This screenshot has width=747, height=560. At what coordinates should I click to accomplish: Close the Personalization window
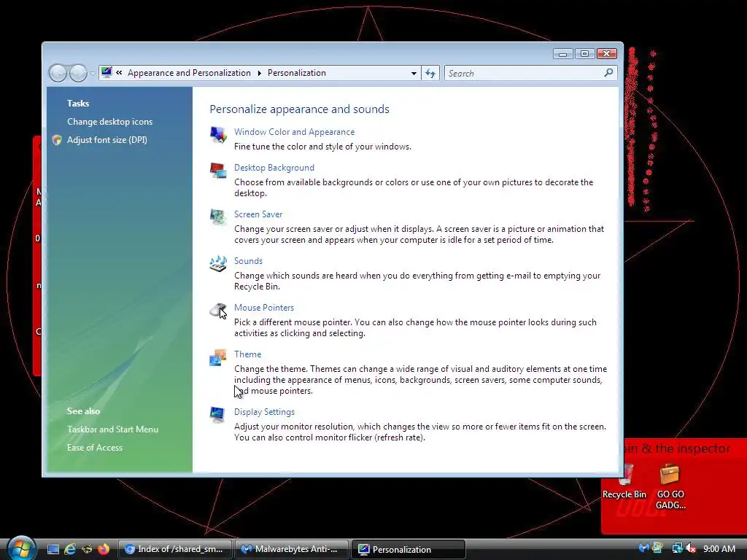point(607,54)
